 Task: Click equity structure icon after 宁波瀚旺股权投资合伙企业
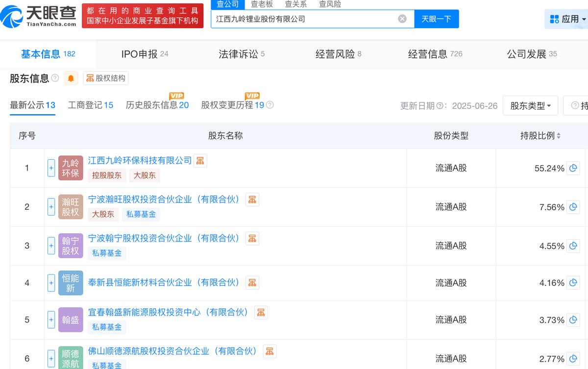[x=252, y=199]
